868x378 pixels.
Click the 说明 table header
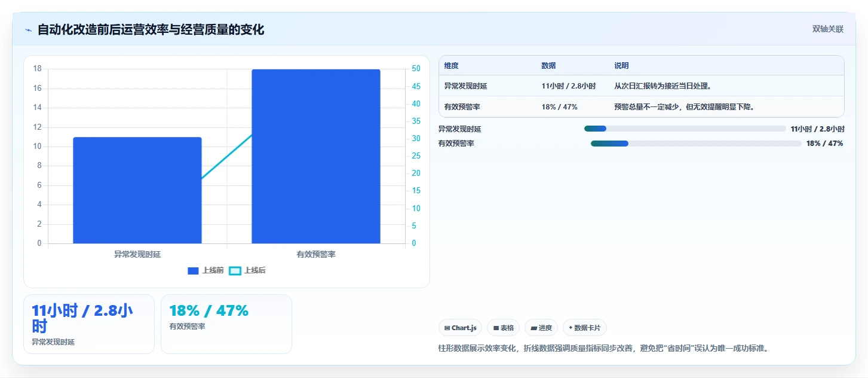621,66
